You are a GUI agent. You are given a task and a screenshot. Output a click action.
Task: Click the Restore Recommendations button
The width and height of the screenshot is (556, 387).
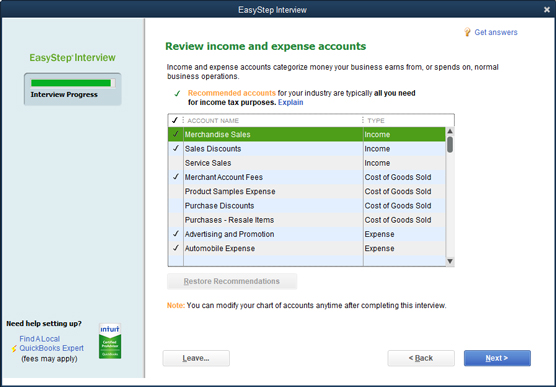tap(232, 281)
